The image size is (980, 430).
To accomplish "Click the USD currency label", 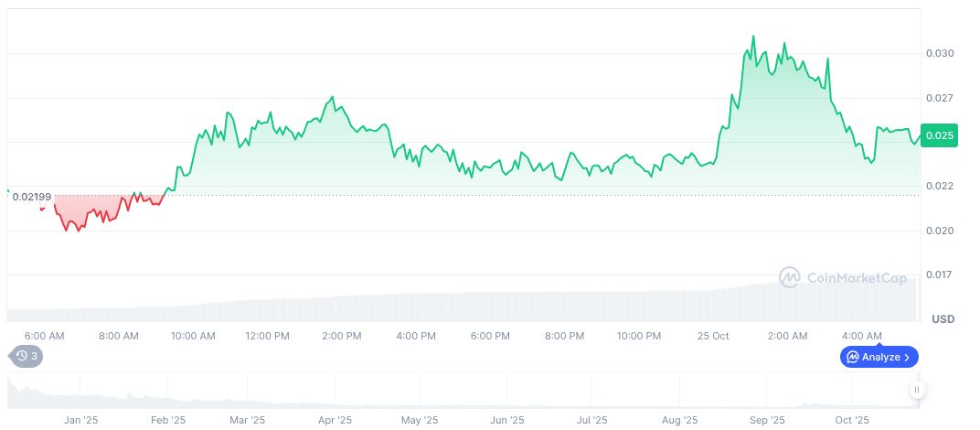I will 943,319.
